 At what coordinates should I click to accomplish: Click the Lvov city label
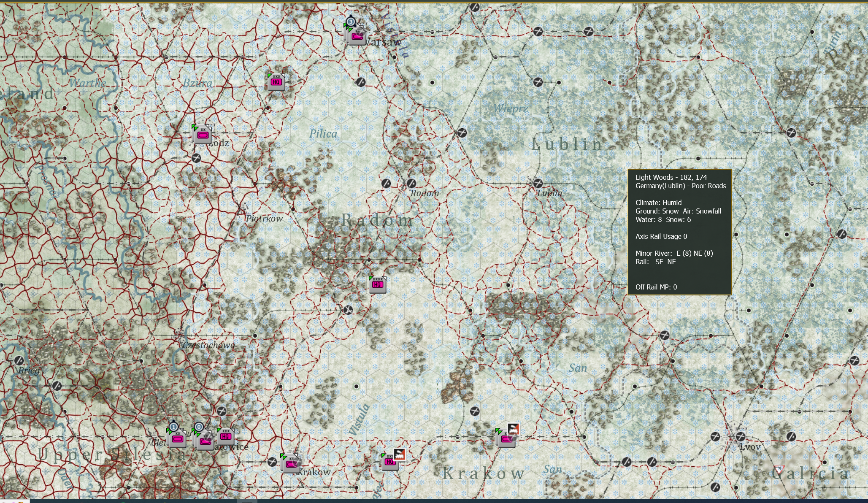[x=750, y=447]
